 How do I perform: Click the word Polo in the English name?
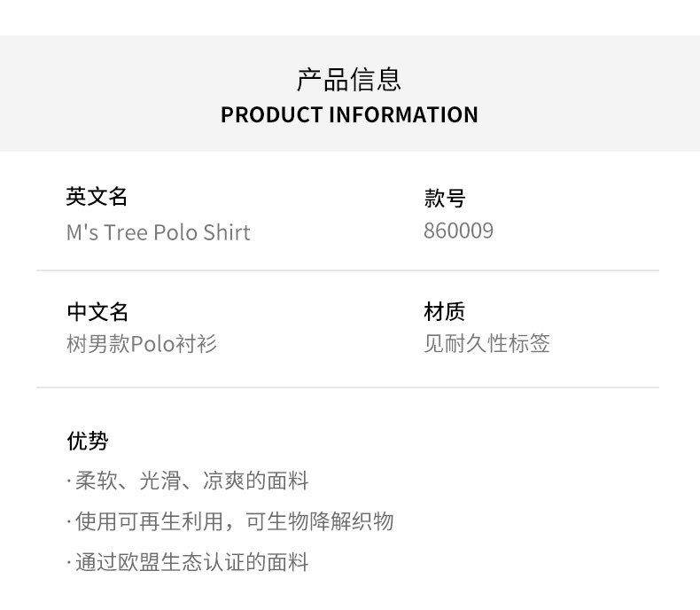pos(175,232)
